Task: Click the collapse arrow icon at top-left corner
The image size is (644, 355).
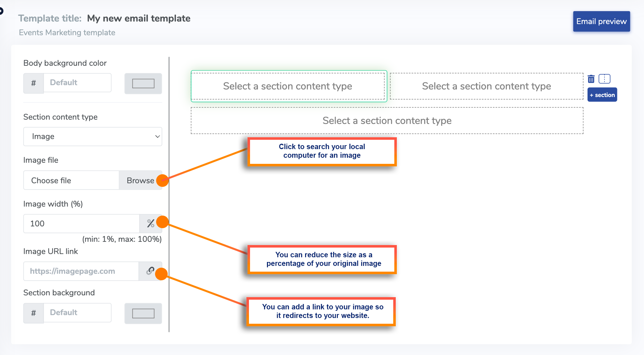Action: [x=1, y=11]
